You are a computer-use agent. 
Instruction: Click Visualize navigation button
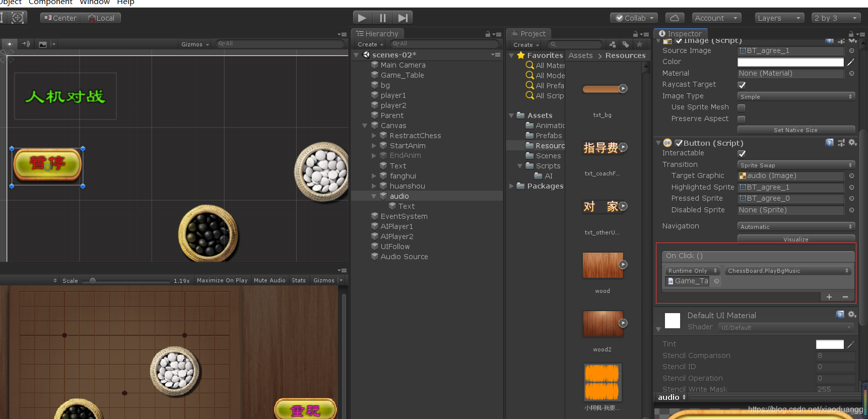click(x=796, y=239)
